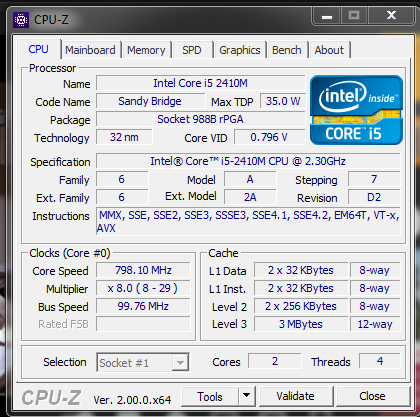Select the CPU tab

point(39,49)
